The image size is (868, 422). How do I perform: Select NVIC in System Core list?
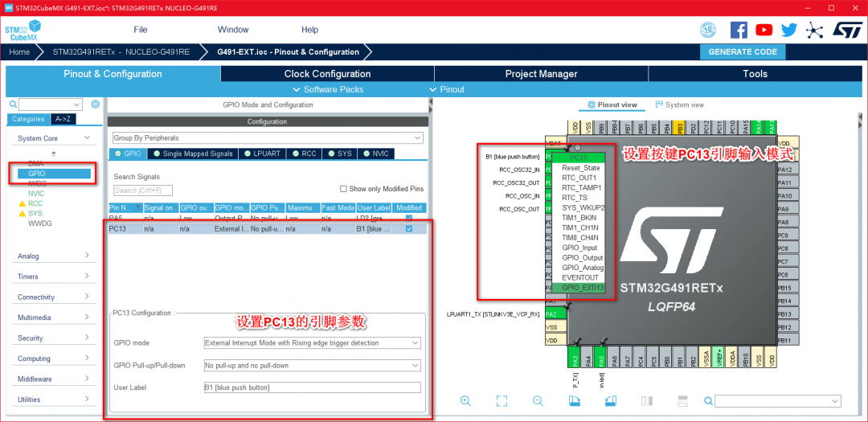(x=36, y=193)
